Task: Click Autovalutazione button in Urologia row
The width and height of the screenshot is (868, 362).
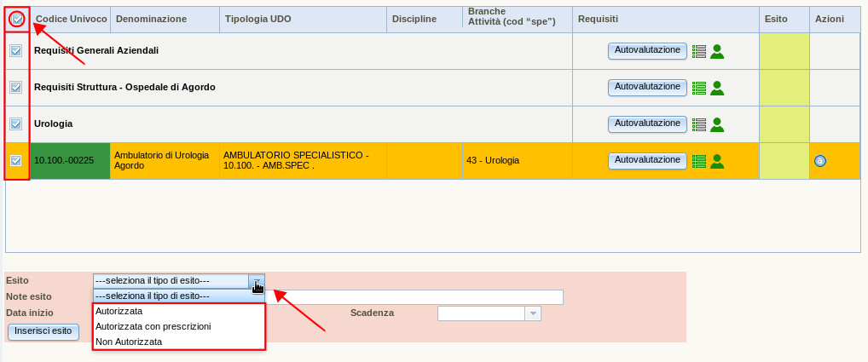Action: click(647, 124)
